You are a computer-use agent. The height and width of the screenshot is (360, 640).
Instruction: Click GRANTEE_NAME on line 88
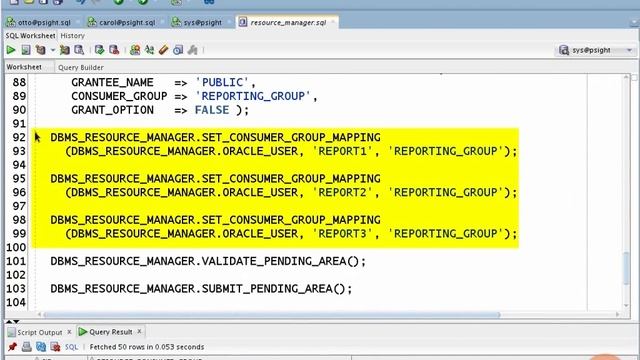[112, 82]
